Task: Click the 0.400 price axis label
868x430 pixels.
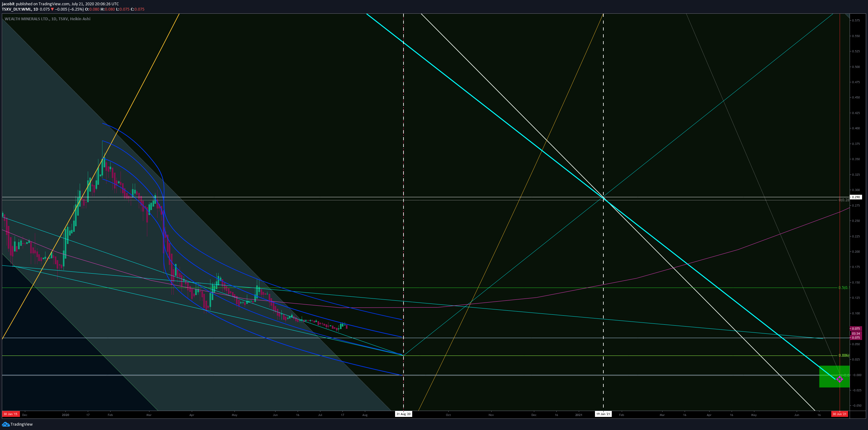Action: click(x=856, y=128)
